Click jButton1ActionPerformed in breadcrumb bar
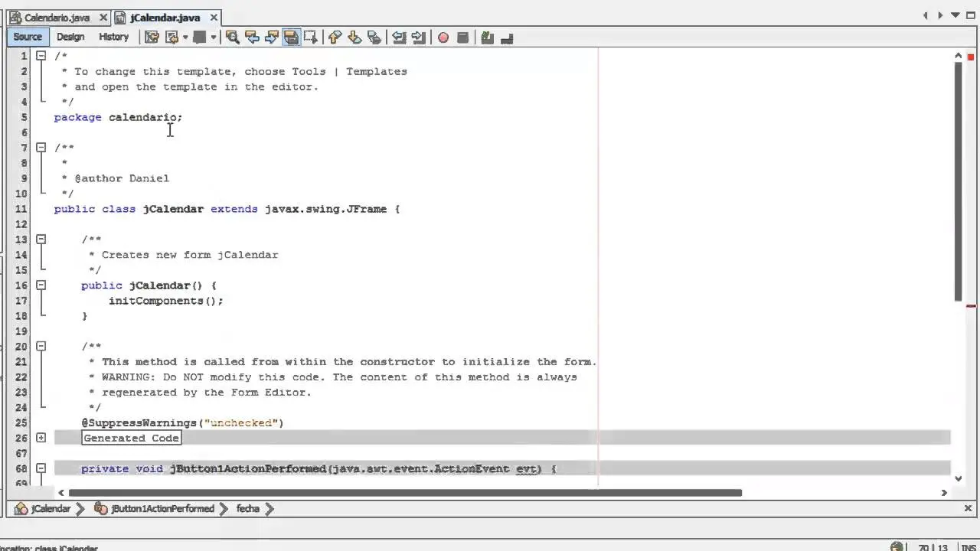The image size is (980, 551). point(162,508)
